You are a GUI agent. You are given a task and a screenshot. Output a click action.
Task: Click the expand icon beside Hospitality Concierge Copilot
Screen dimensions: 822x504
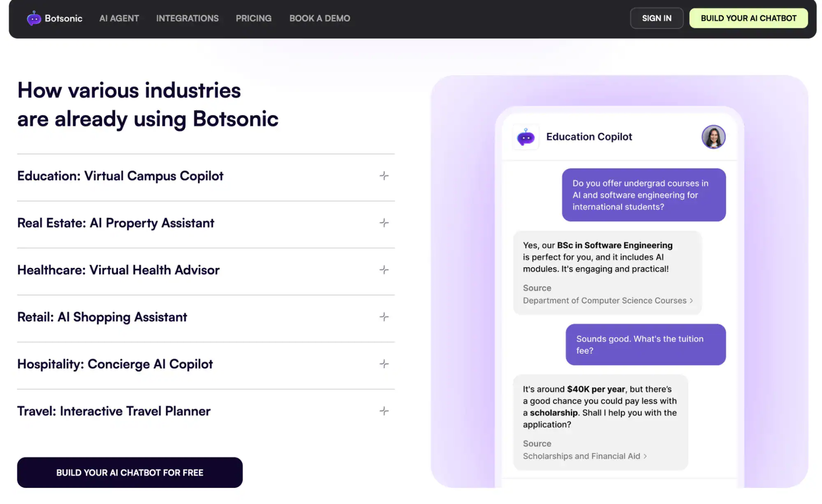(x=383, y=364)
